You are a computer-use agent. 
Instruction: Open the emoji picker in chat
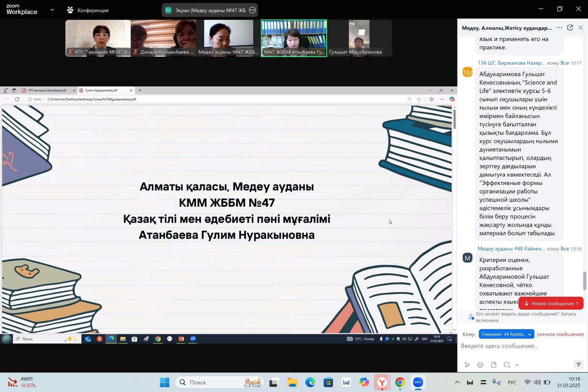click(x=480, y=365)
